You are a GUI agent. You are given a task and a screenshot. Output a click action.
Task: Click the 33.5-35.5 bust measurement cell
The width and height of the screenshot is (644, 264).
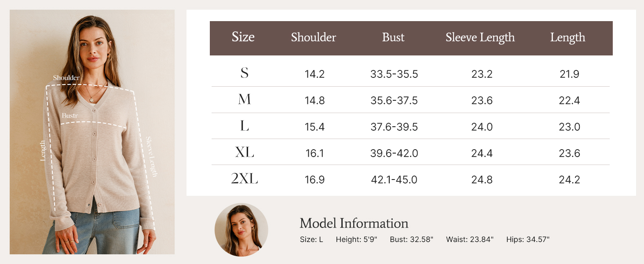[394, 74]
